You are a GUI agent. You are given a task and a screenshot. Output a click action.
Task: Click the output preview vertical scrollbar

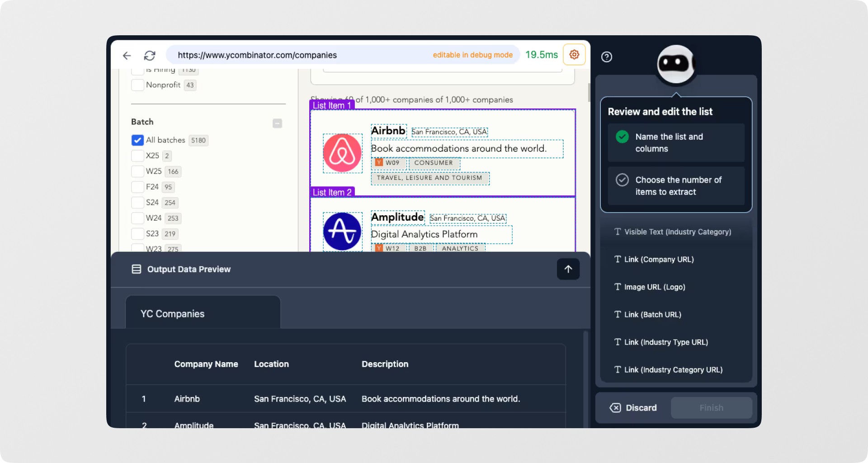(x=585, y=379)
